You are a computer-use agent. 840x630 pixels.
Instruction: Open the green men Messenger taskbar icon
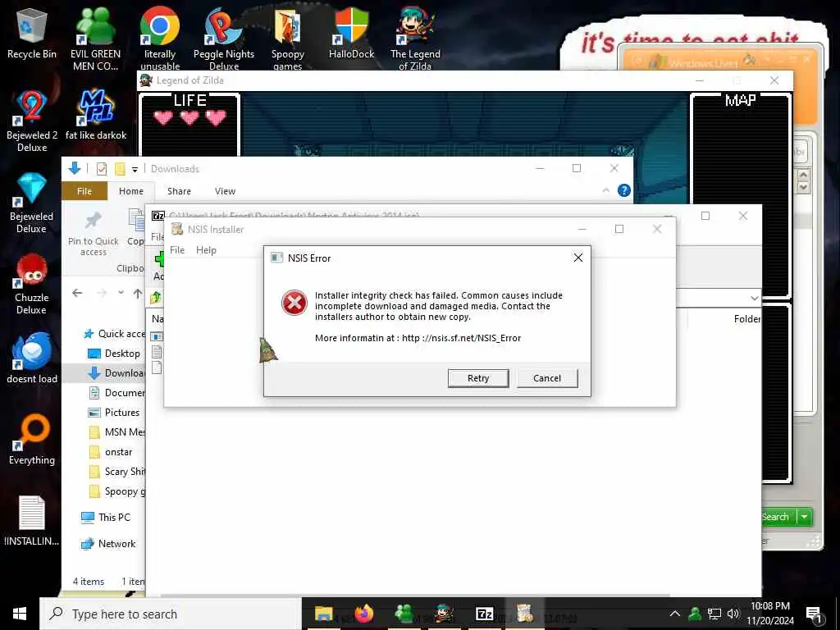(404, 614)
